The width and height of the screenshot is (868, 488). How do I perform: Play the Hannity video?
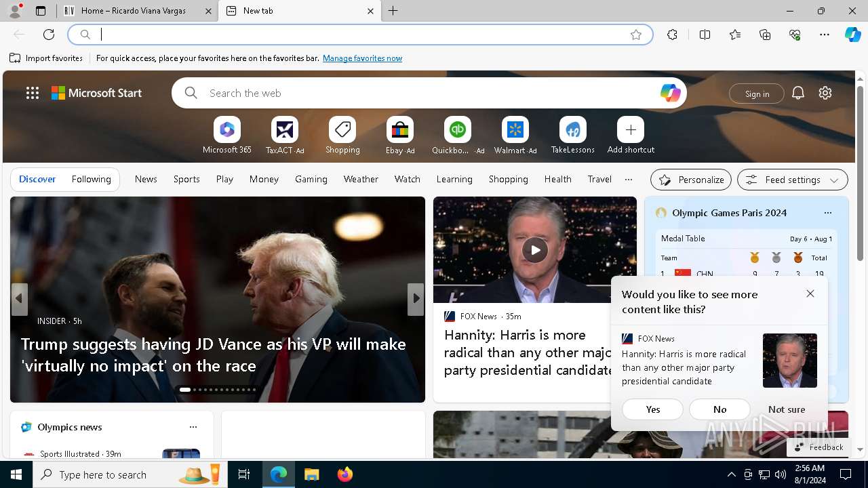[x=535, y=250]
